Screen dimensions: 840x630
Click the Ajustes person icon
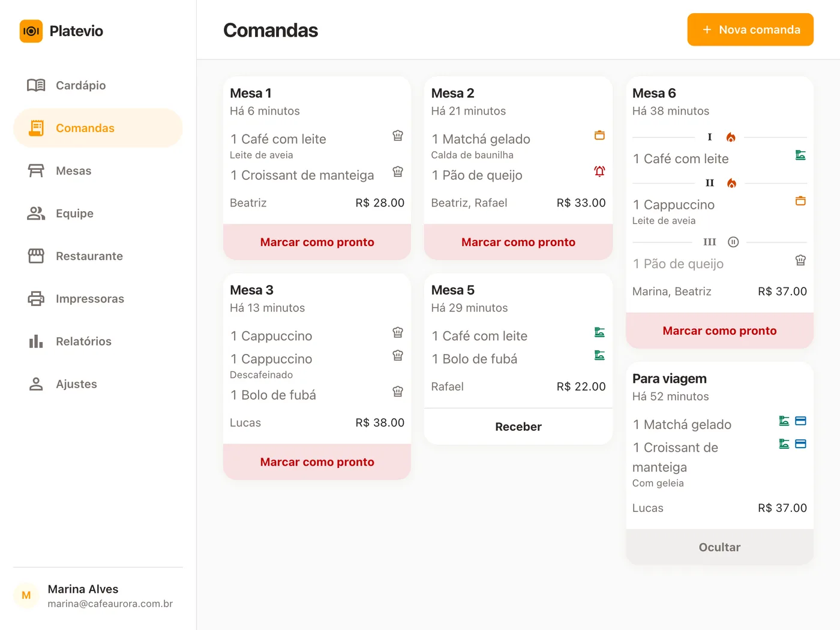click(x=36, y=384)
